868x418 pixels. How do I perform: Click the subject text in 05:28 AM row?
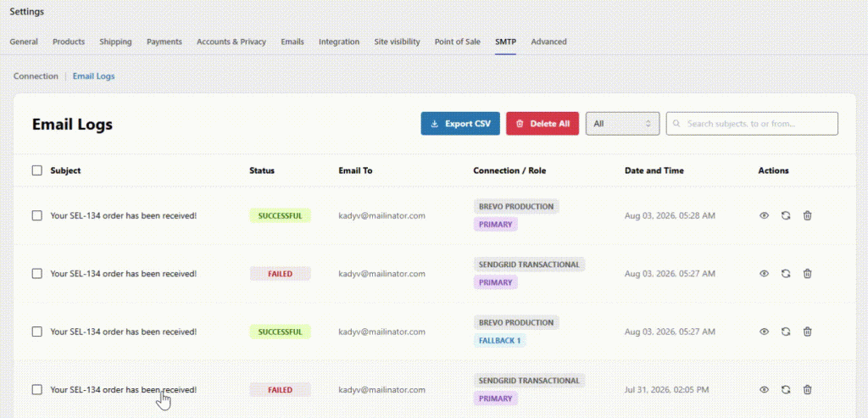point(124,215)
